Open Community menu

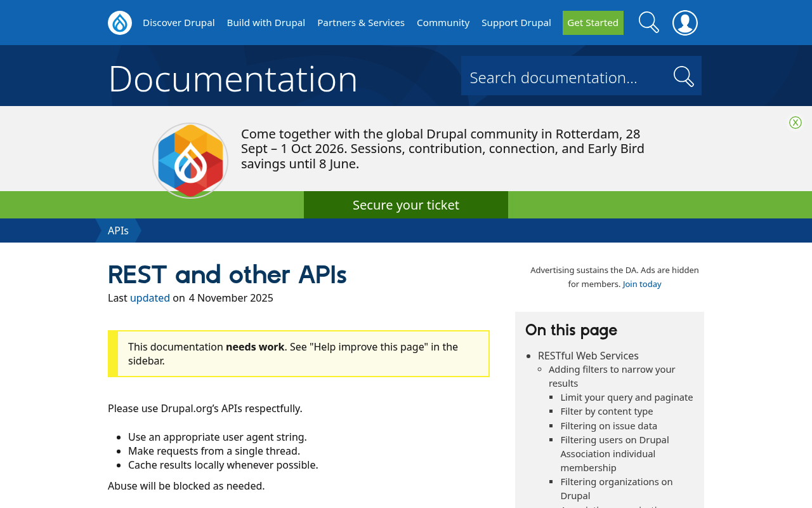tap(443, 23)
